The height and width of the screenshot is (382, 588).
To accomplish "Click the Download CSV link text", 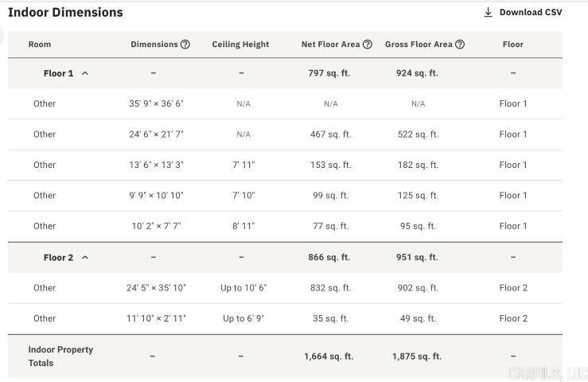I will point(531,13).
